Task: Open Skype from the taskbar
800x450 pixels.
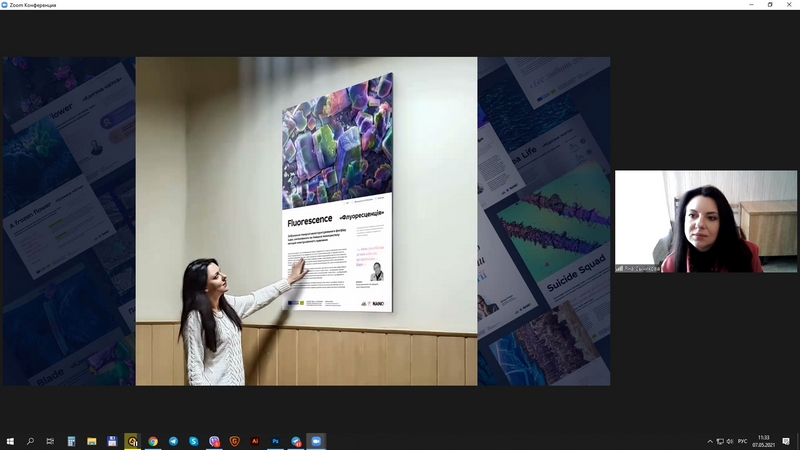Action: click(x=194, y=441)
